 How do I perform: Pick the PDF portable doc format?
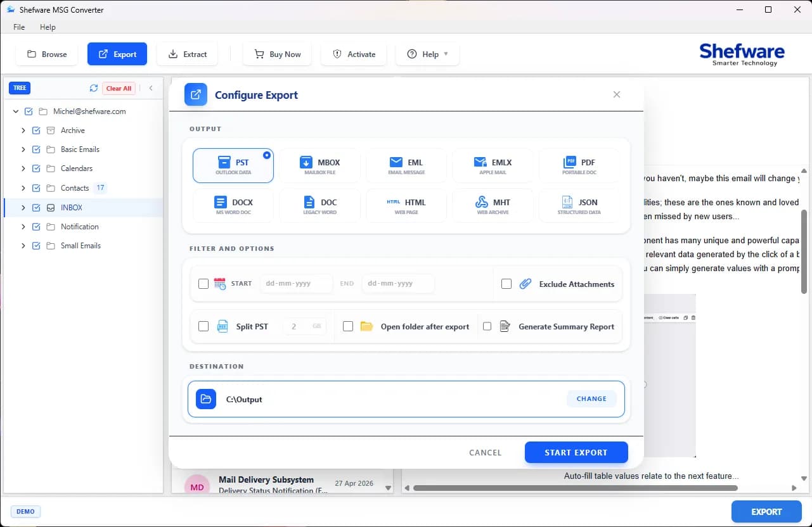point(579,166)
